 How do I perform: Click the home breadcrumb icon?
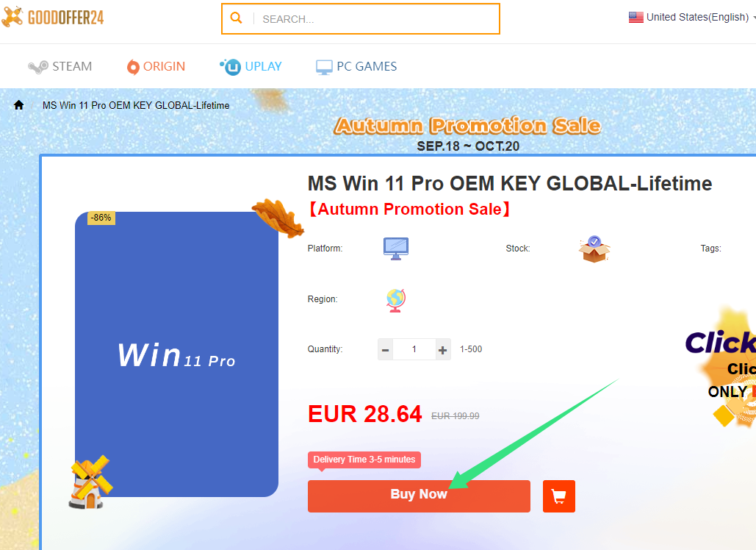19,105
